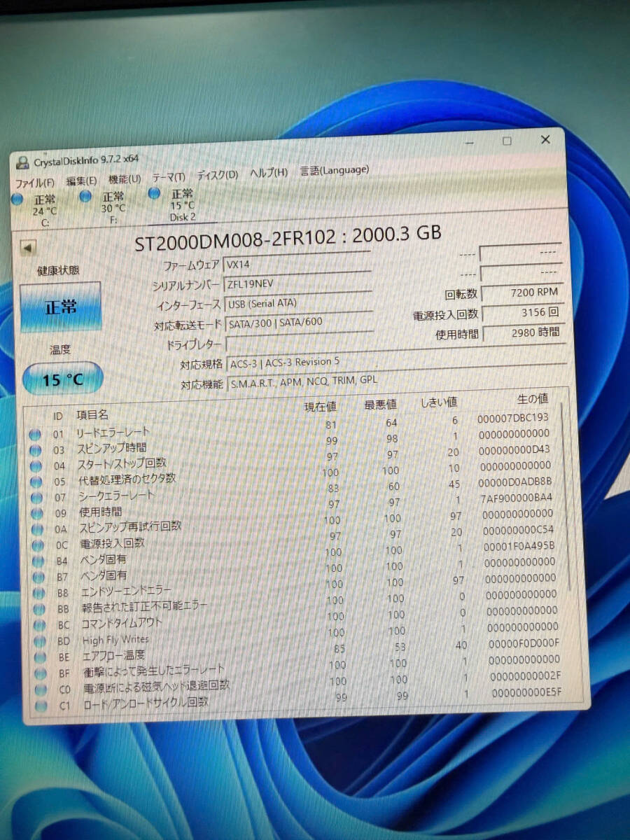This screenshot has height=840, width=630.
Task: Click status icon for 使用時間 row 09
Action: [x=37, y=514]
